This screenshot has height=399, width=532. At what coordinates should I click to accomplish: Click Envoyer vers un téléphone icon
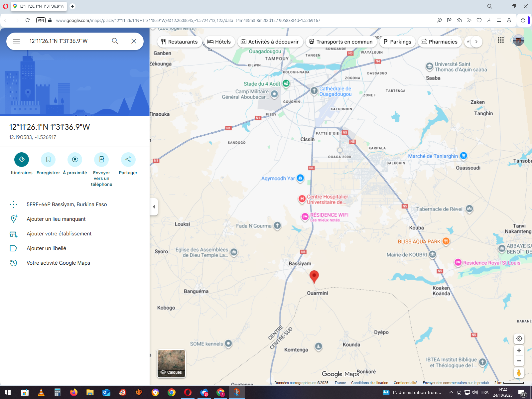101,160
